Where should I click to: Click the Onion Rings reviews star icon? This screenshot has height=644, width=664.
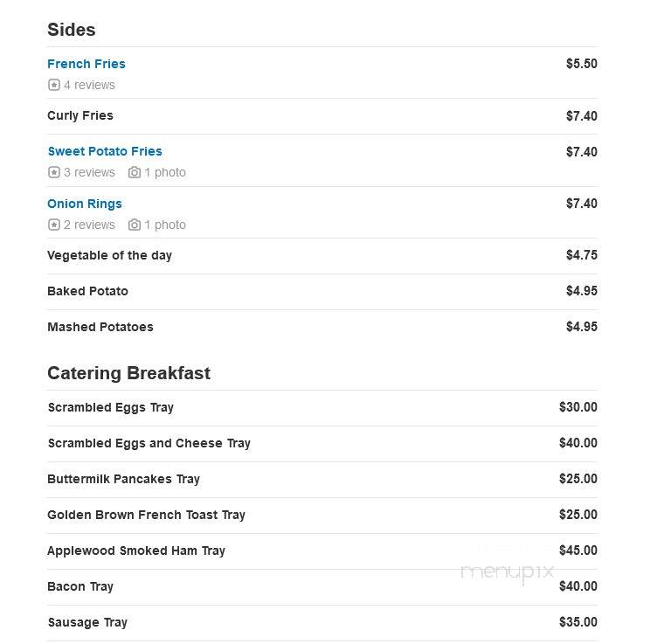(x=54, y=225)
